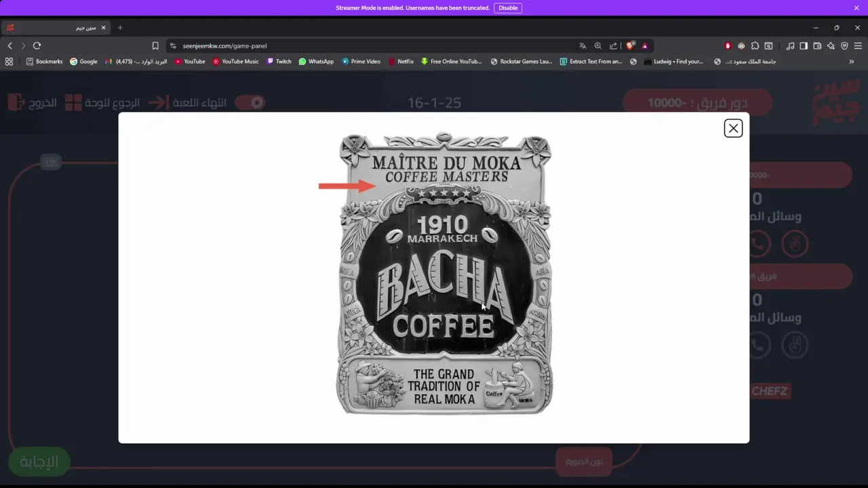Screen dimensions: 868x488
Task: Open the Bookmarks folder
Action: [44, 61]
